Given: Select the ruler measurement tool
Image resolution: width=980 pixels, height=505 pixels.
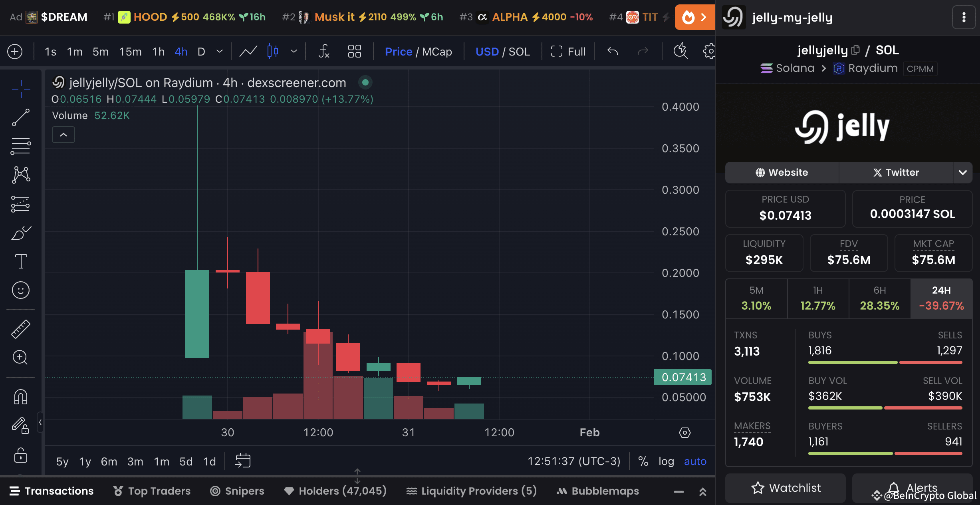Looking at the screenshot, I should tap(20, 329).
